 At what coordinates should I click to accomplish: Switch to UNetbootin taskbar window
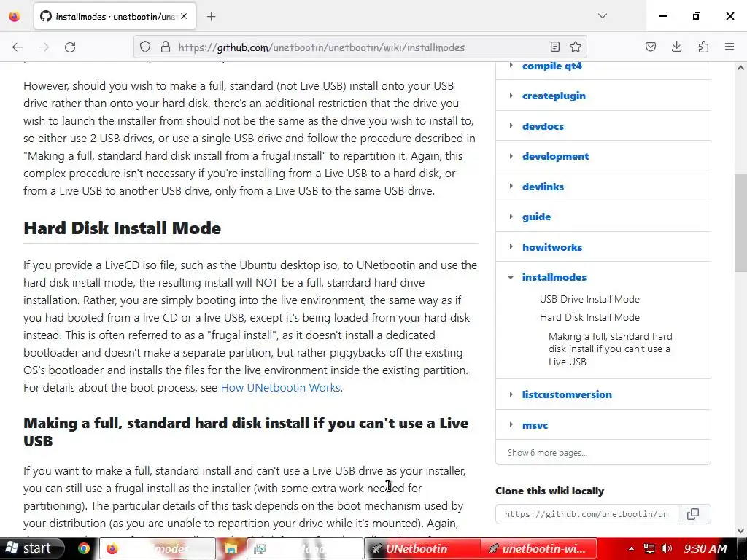coord(422,548)
